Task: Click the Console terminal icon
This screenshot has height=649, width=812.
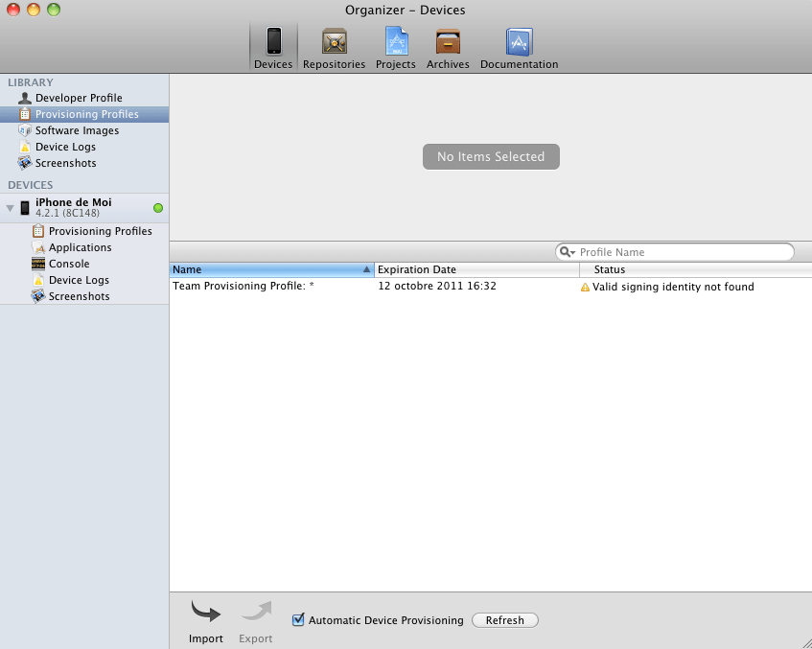Action: pos(37,264)
